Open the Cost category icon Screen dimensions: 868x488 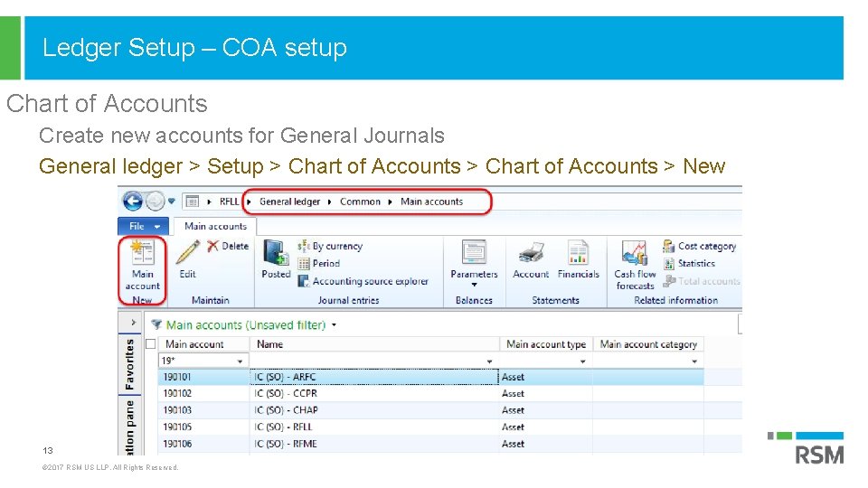[x=700, y=246]
